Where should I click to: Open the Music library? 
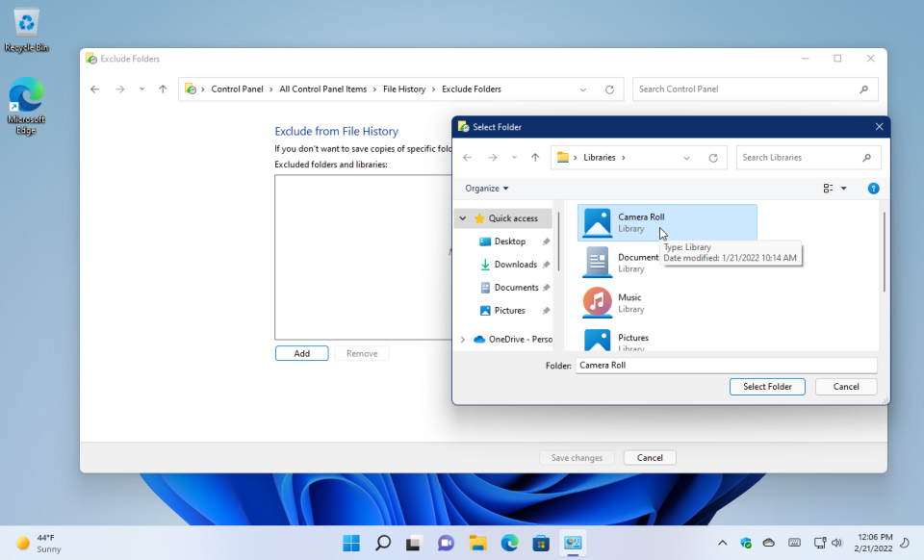pyautogui.click(x=629, y=298)
